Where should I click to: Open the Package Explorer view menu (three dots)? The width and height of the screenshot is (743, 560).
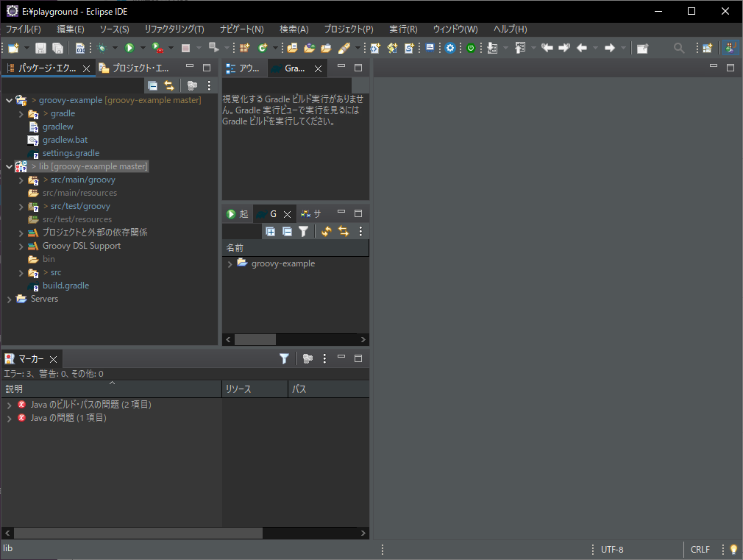[x=209, y=85]
